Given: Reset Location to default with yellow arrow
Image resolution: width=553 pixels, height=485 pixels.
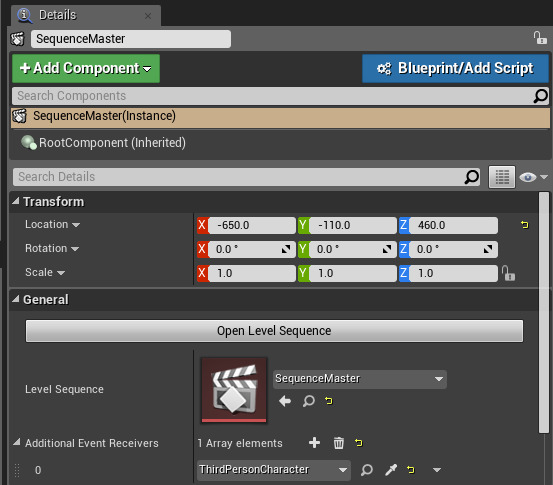Looking at the screenshot, I should [524, 225].
